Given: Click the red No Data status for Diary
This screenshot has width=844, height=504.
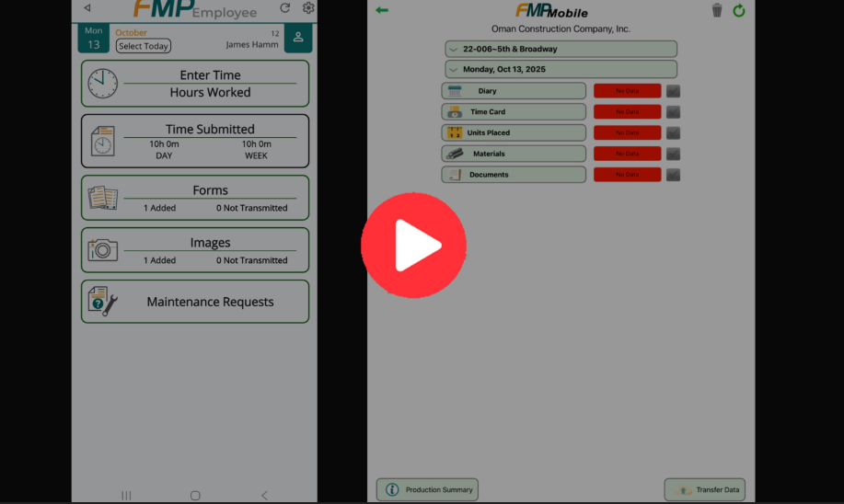Looking at the screenshot, I should (627, 91).
